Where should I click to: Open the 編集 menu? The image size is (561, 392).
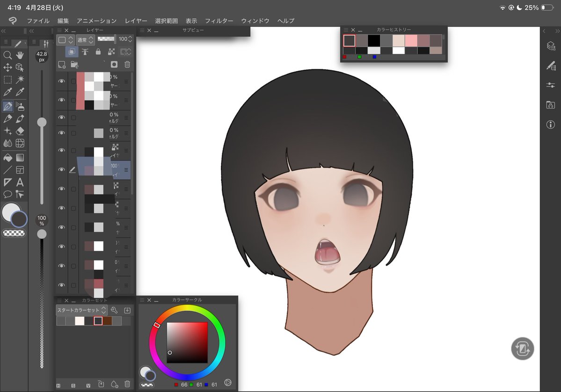coord(63,21)
